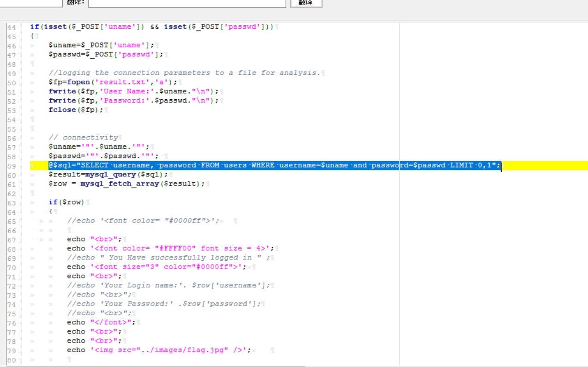Click the '// connectivity' comment
588x367 pixels.
click(x=83, y=138)
